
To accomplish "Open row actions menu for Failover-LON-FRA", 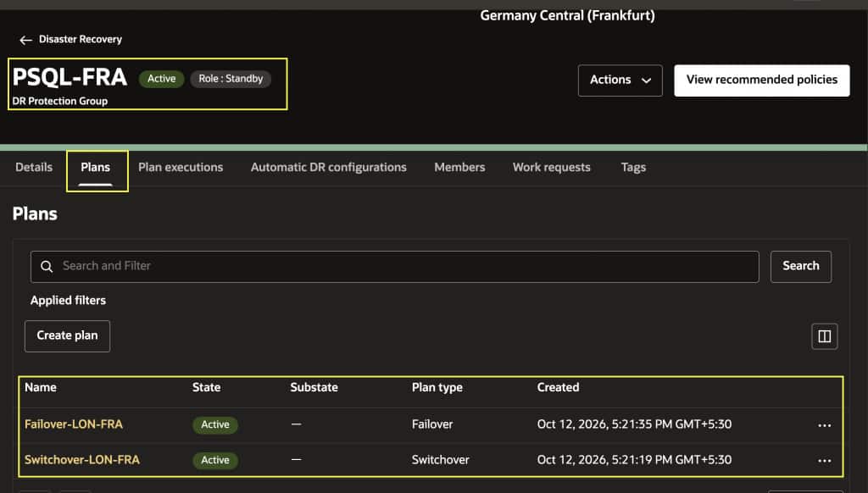I will click(824, 425).
